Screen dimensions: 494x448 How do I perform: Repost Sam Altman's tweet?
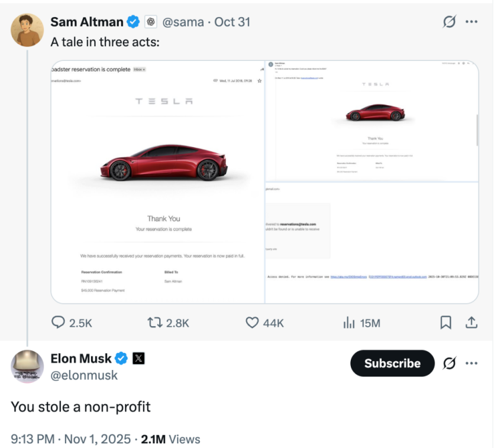155,323
